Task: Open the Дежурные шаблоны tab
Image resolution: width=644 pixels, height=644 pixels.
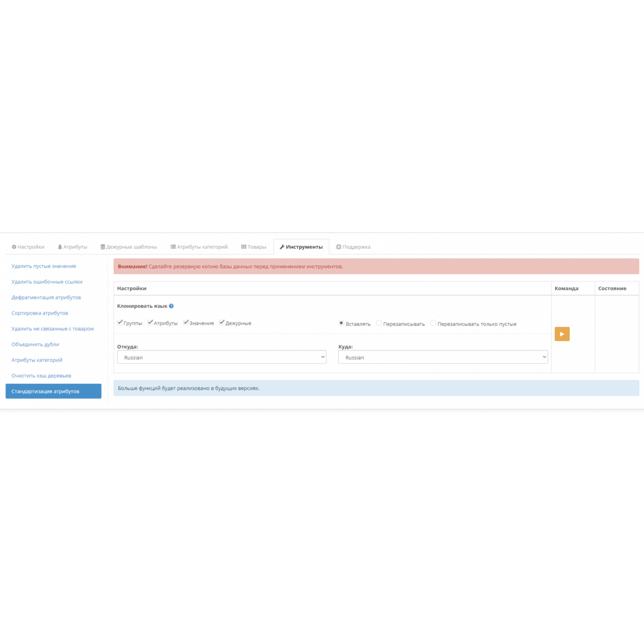Action: (129, 247)
